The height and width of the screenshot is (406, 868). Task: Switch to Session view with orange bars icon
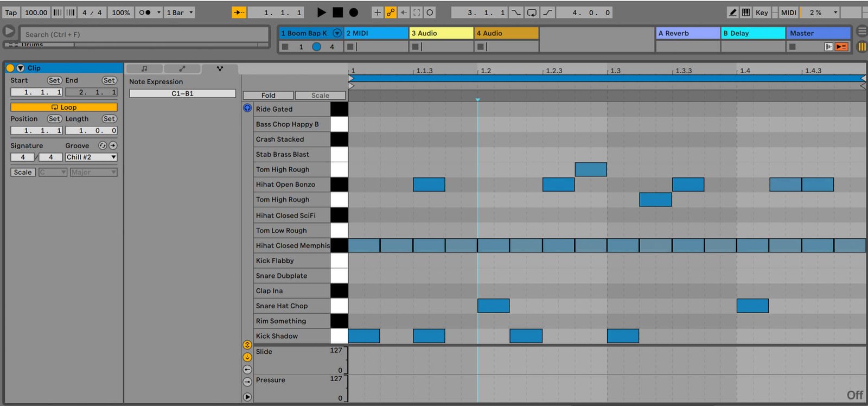click(x=861, y=47)
